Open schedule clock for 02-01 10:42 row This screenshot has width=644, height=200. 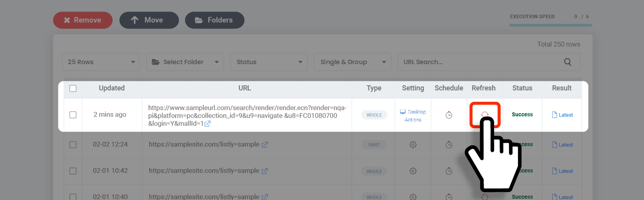click(x=449, y=171)
